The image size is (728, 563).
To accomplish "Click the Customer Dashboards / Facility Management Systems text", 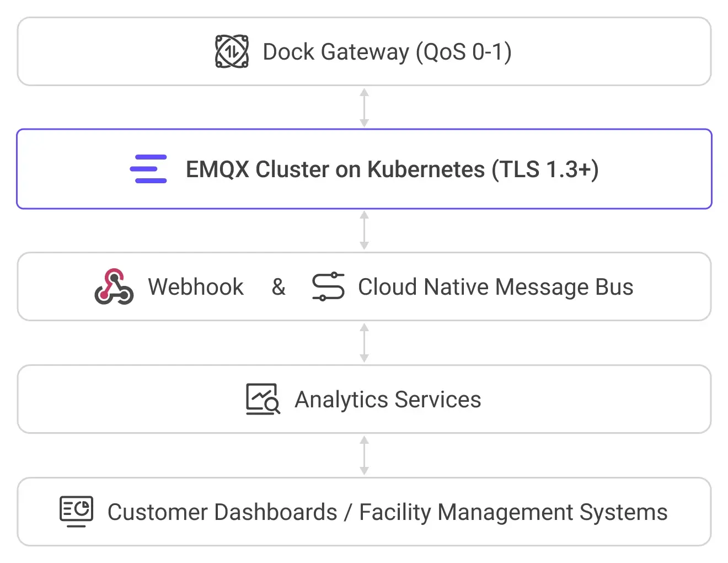I will click(387, 512).
